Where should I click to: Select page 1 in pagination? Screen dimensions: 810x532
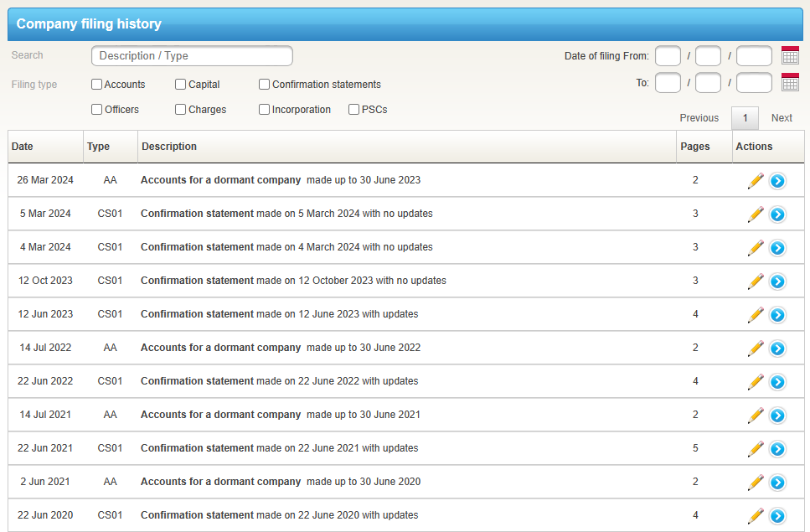pos(745,118)
